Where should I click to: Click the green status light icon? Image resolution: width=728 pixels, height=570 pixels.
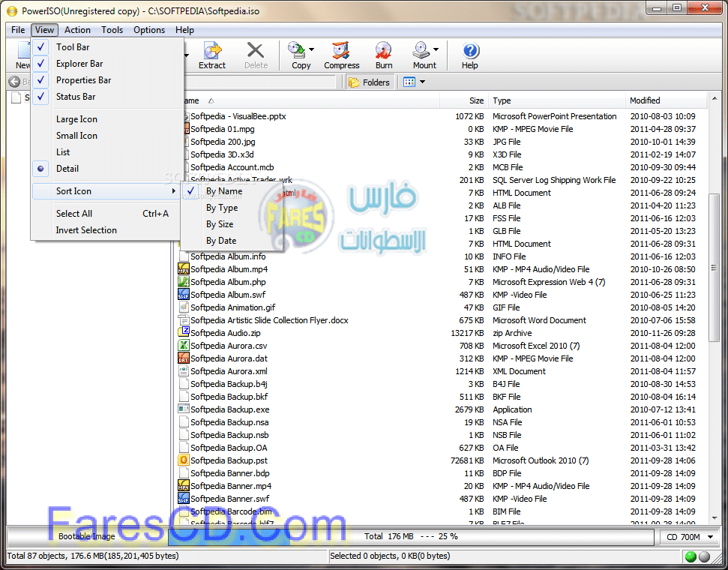click(x=691, y=556)
